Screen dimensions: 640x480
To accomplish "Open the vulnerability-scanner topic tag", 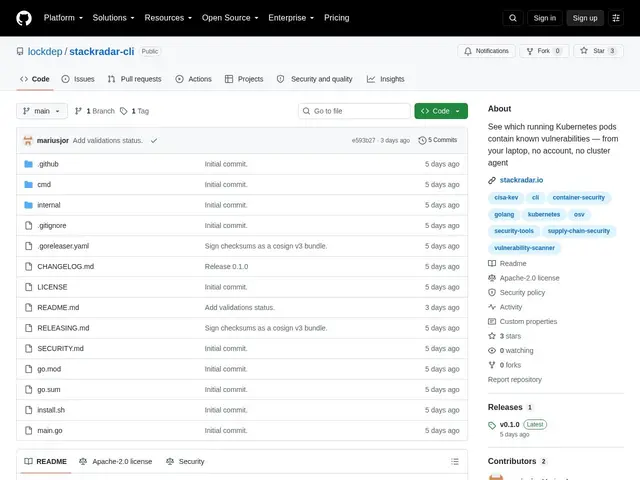I will [524, 248].
